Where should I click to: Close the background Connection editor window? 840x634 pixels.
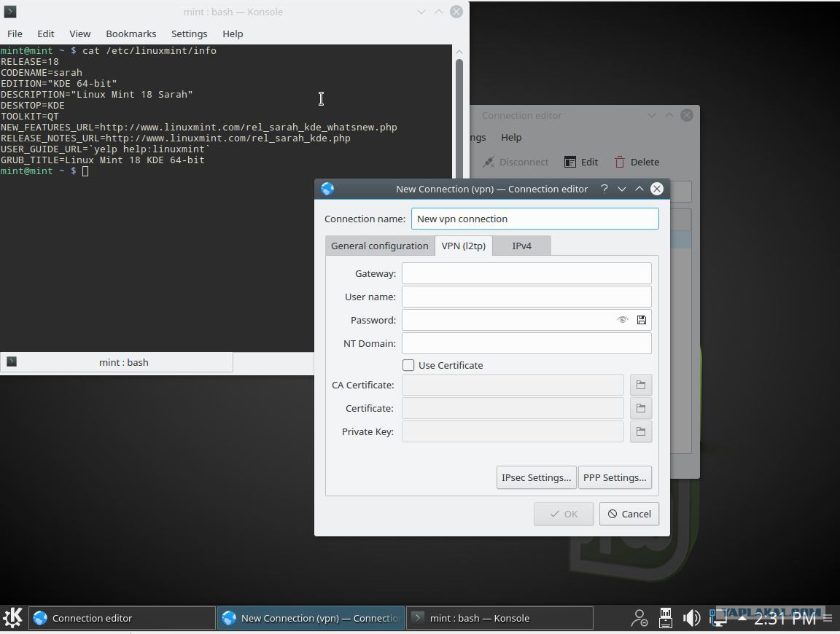687,115
